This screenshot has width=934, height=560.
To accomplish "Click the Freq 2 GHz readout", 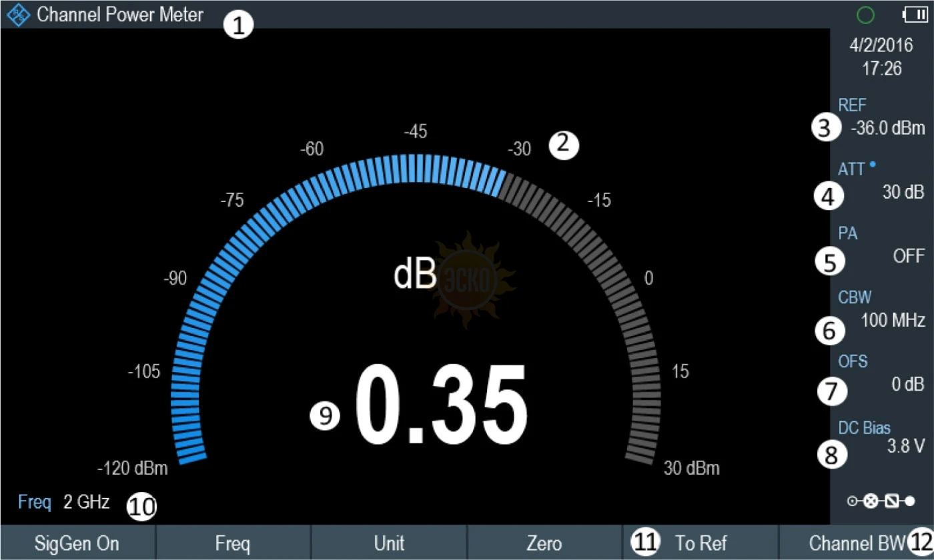I will (x=64, y=503).
